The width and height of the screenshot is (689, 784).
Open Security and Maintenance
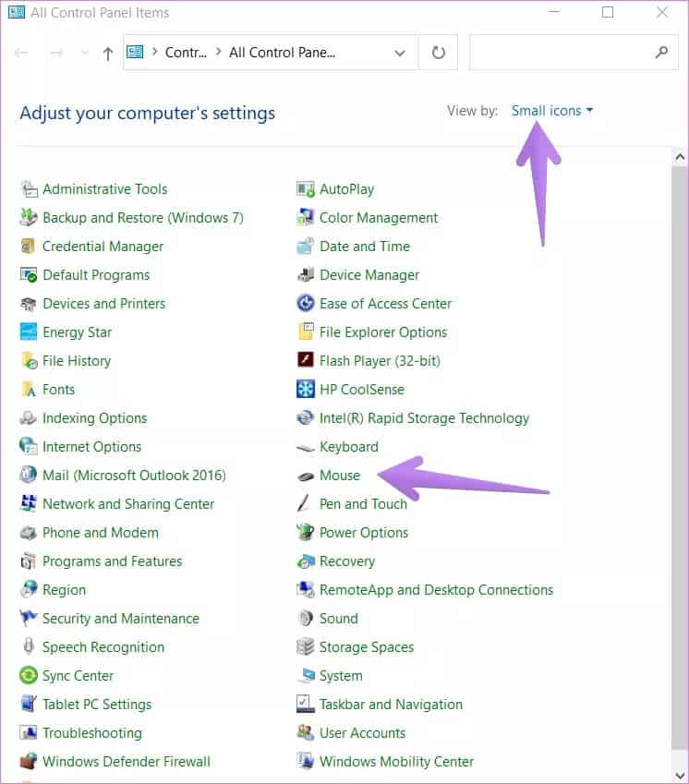(x=121, y=619)
